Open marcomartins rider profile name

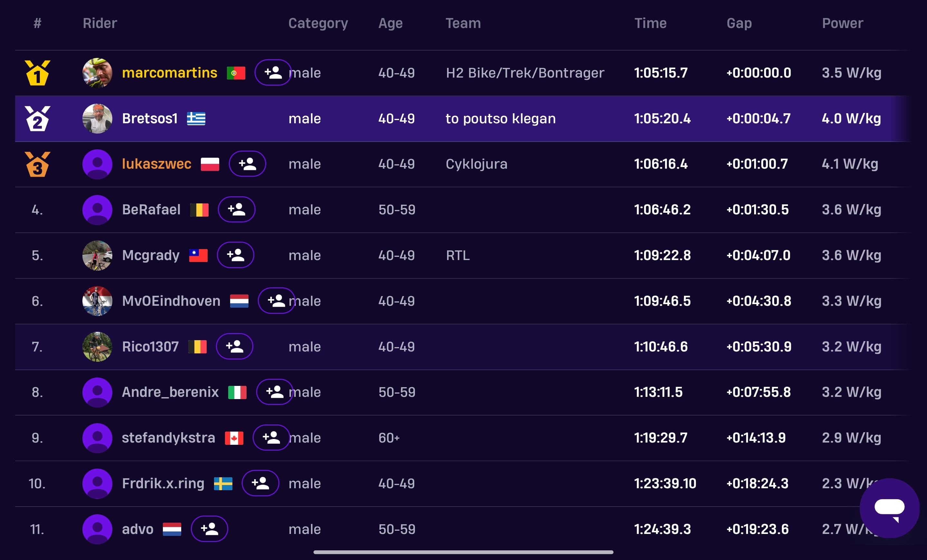169,73
